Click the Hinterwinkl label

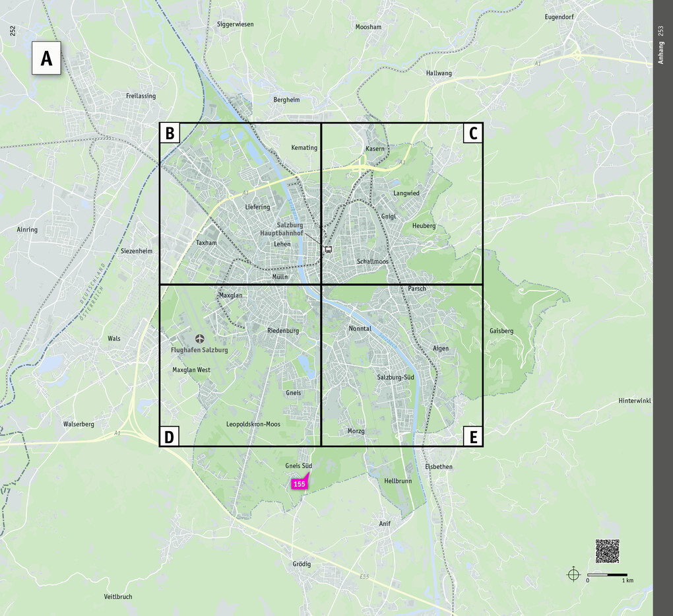pyautogui.click(x=634, y=401)
